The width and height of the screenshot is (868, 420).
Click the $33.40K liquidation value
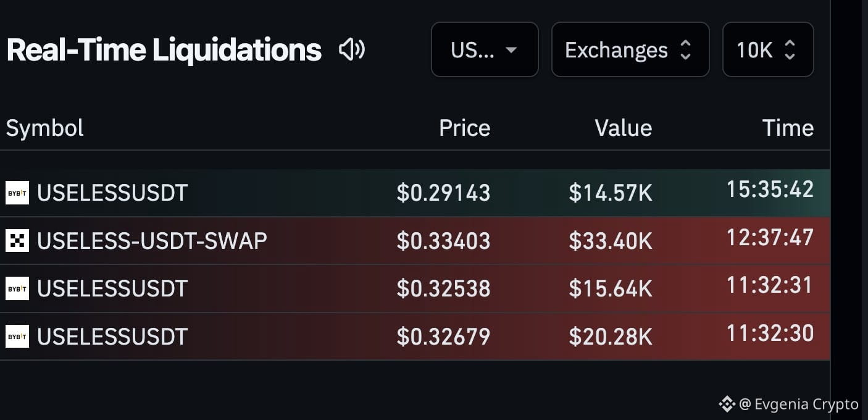[x=610, y=241]
